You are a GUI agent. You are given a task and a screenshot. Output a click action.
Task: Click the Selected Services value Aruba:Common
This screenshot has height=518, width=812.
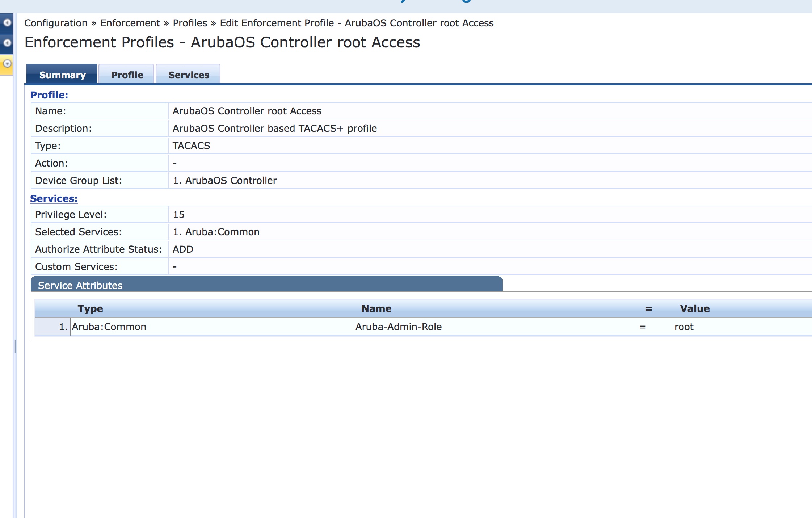point(216,231)
